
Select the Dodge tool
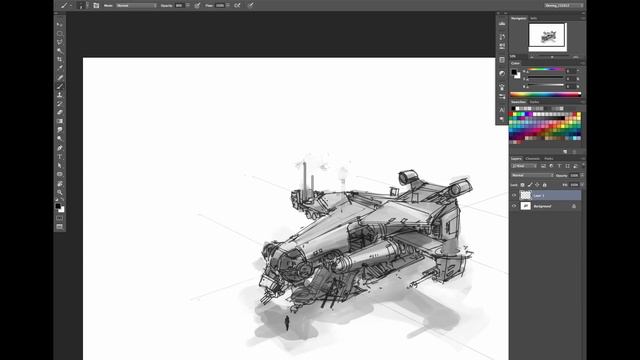[x=60, y=139]
